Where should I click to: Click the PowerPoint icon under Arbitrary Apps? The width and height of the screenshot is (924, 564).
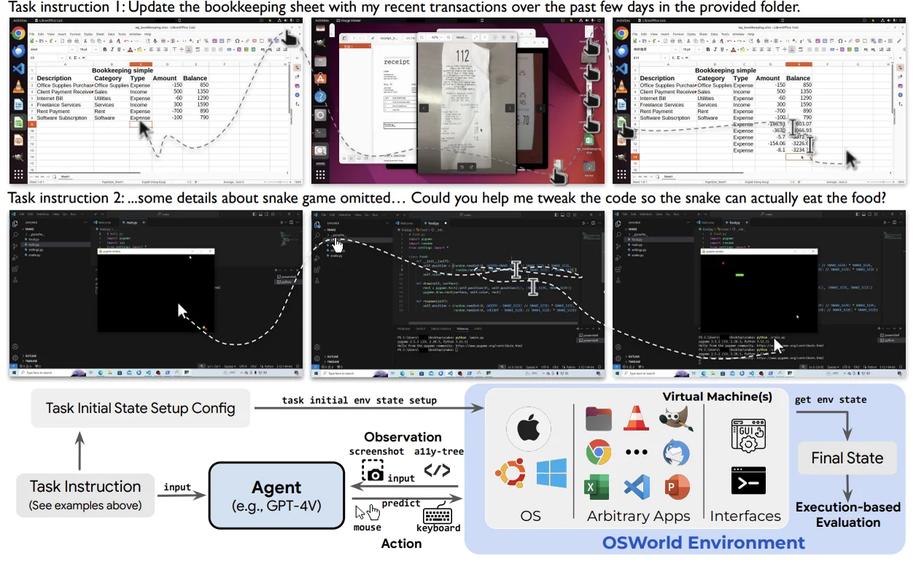(x=676, y=487)
